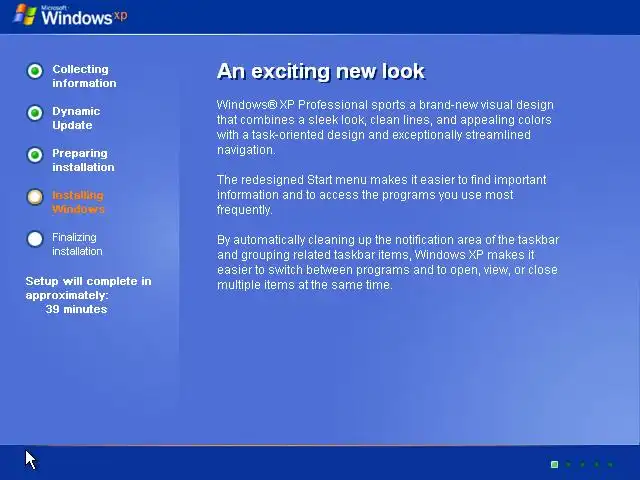Click the green Collecting information step indicator
Screen dimensions: 640x480
point(35,71)
